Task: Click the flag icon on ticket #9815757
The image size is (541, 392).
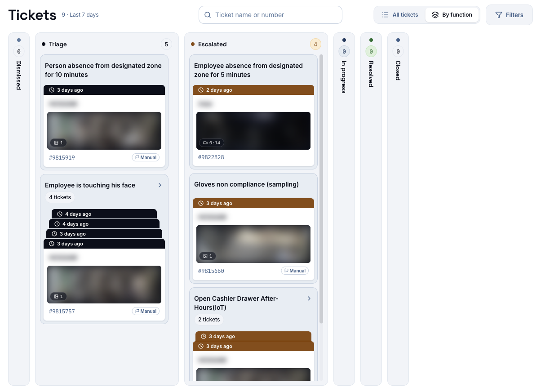Action: (137, 312)
